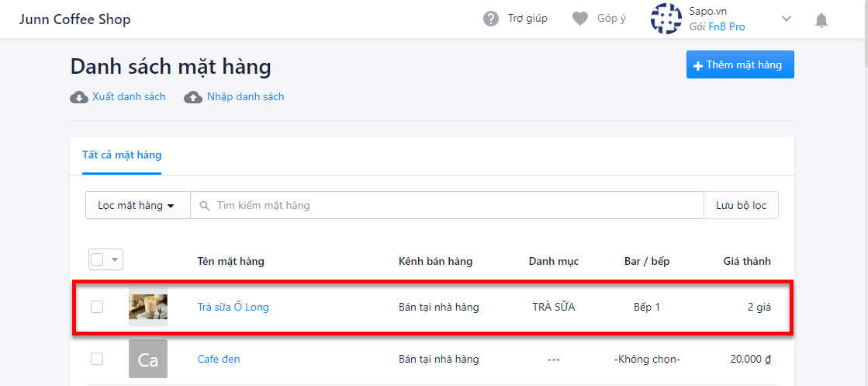Click the Cafe đen Ca placeholder thumbnail
This screenshot has width=868, height=386.
148,359
